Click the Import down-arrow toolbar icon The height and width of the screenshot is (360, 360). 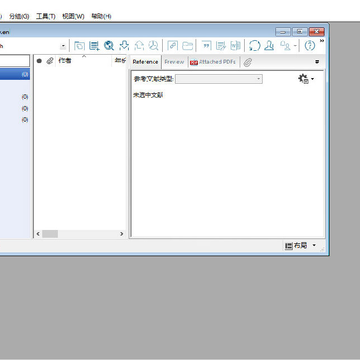[x=124, y=46]
